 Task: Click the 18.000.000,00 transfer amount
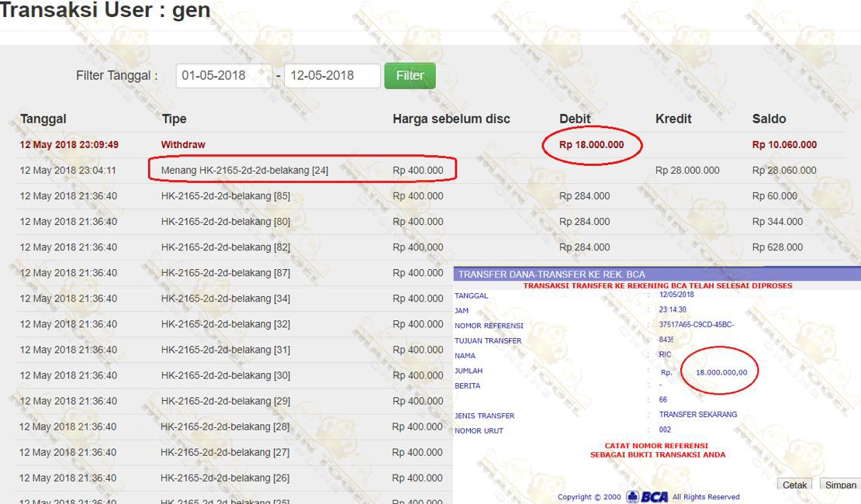(721, 372)
